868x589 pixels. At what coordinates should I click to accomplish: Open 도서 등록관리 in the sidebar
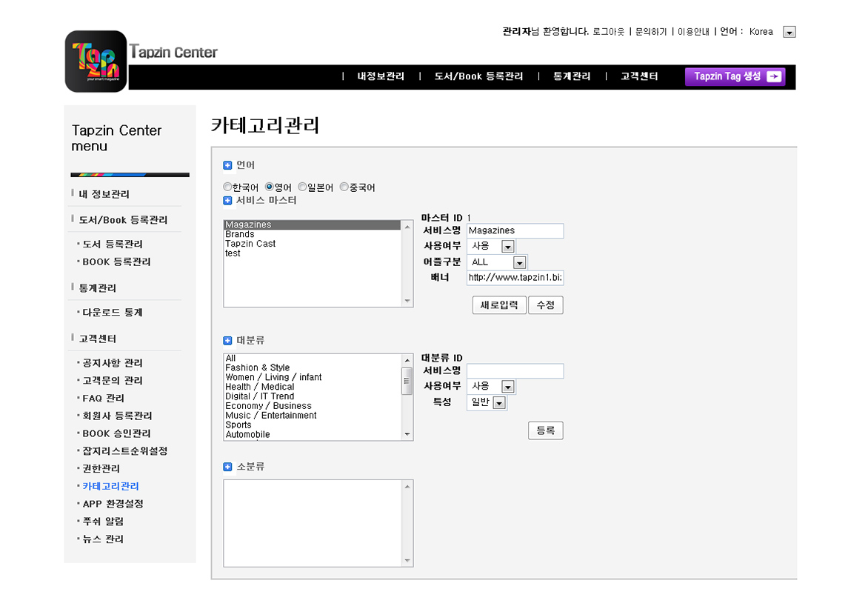pyautogui.click(x=113, y=244)
